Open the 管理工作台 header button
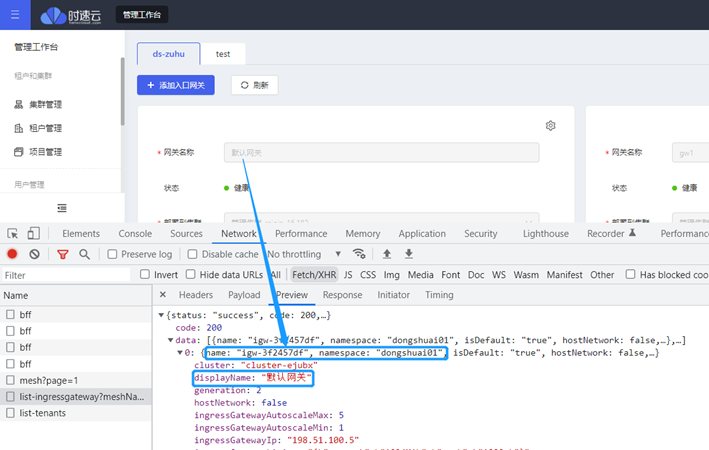This screenshot has height=450, width=709. point(142,14)
